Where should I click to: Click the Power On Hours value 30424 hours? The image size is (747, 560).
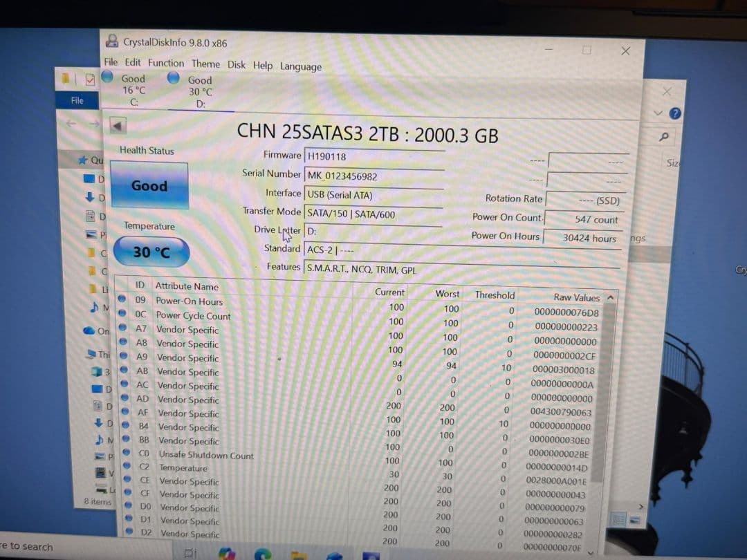(x=583, y=238)
